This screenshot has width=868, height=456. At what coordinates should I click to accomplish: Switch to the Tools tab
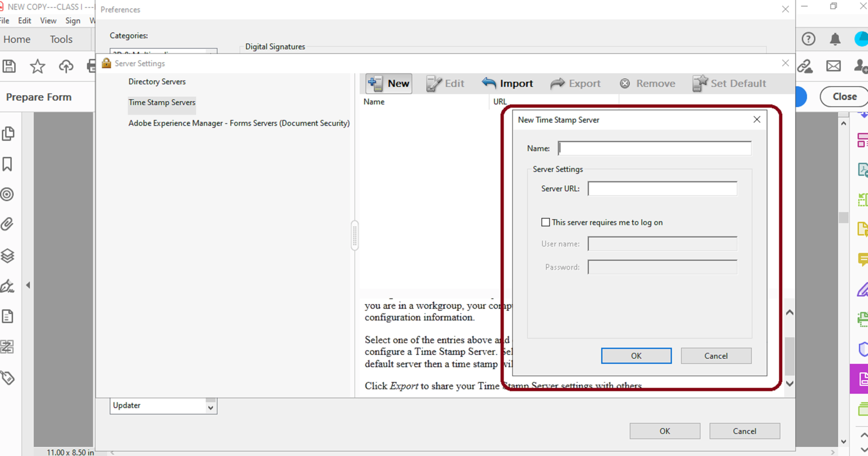(61, 39)
